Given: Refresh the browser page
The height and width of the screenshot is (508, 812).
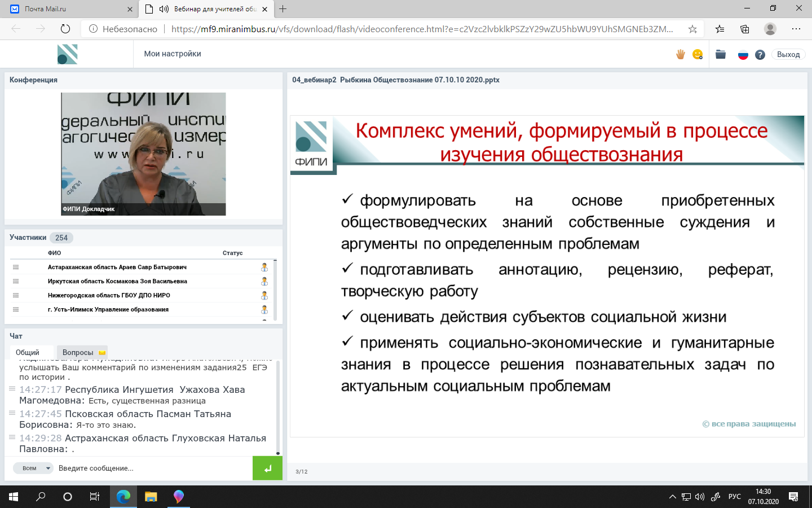Looking at the screenshot, I should [x=65, y=29].
